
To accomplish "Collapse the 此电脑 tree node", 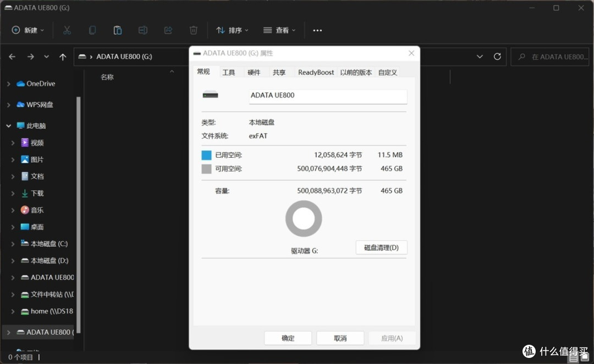I will pos(8,126).
